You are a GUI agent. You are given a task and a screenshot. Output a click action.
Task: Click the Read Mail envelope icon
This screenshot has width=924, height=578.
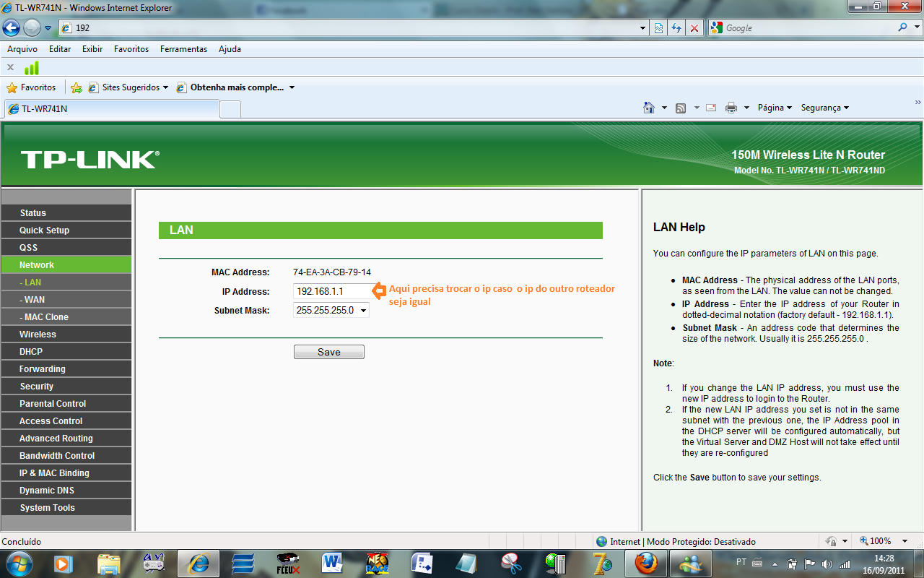(710, 106)
